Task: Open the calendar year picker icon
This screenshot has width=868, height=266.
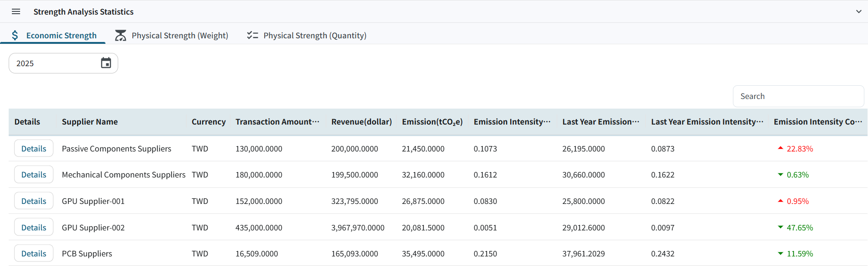Action: click(x=106, y=63)
